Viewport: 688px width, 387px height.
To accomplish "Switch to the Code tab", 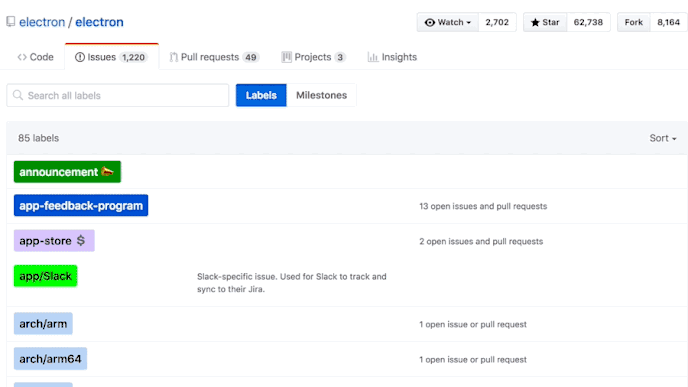I will coord(36,57).
